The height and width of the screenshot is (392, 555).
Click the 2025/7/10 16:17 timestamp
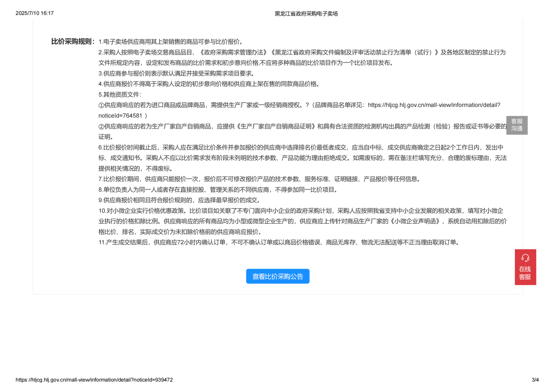coord(35,13)
